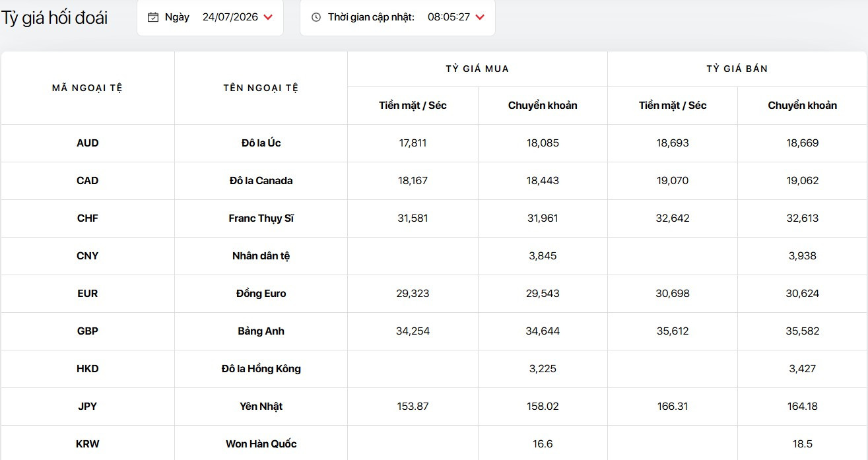Click the Chuyển khoản header under Tỷ giá bán
Screen dimensions: 868x460
(x=803, y=106)
